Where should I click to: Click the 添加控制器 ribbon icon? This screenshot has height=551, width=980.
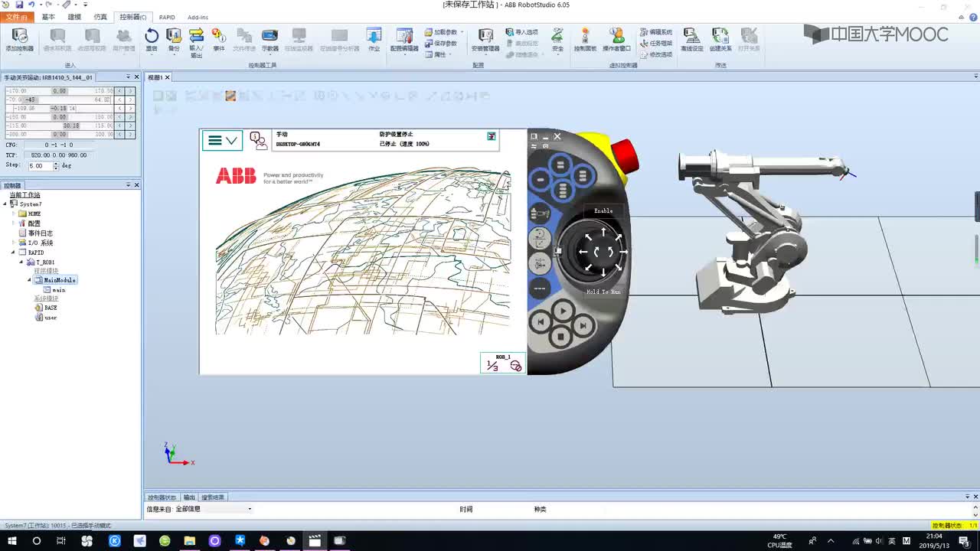(x=19, y=40)
